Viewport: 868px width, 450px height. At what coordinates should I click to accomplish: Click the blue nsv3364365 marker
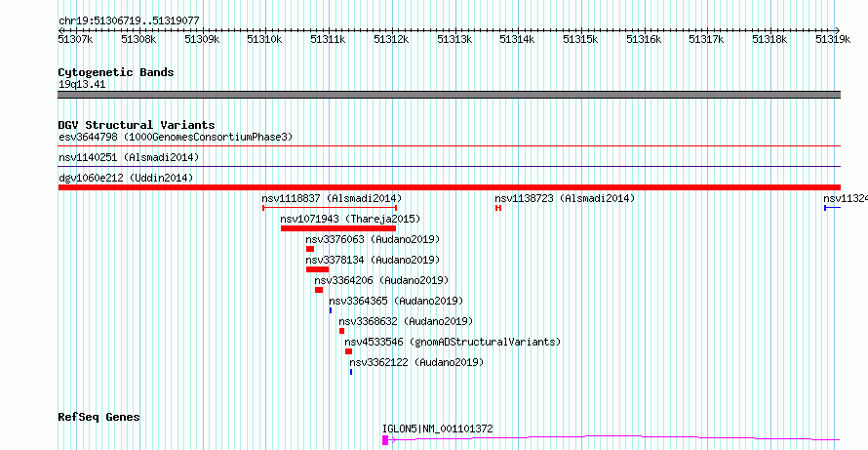pyautogui.click(x=331, y=310)
